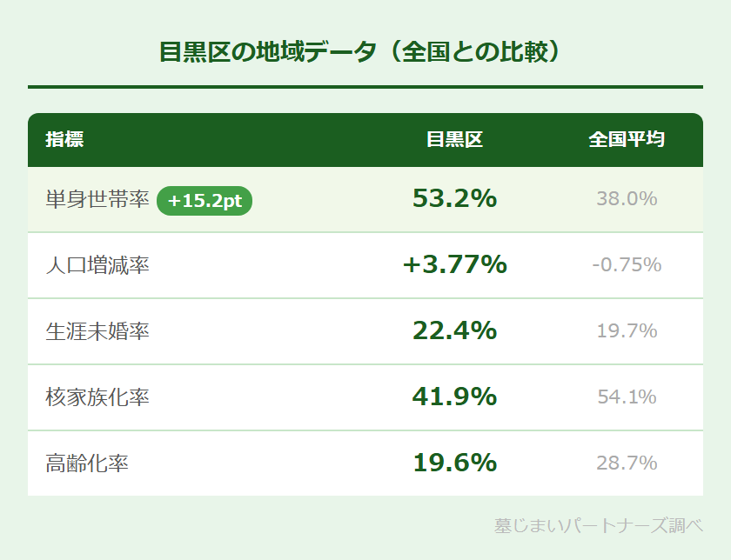The width and height of the screenshot is (731, 560).
Task: Click the 19.7% national average value
Action: (x=627, y=330)
